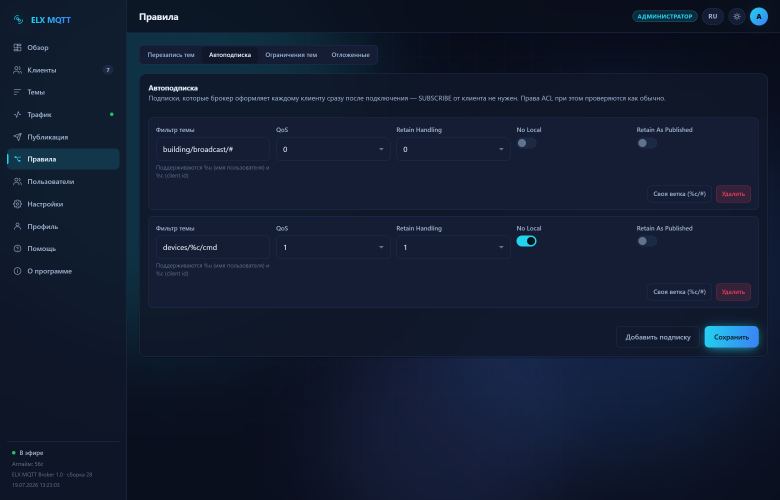
Task: Open the Обзор dashboard icon
Action: point(17,48)
